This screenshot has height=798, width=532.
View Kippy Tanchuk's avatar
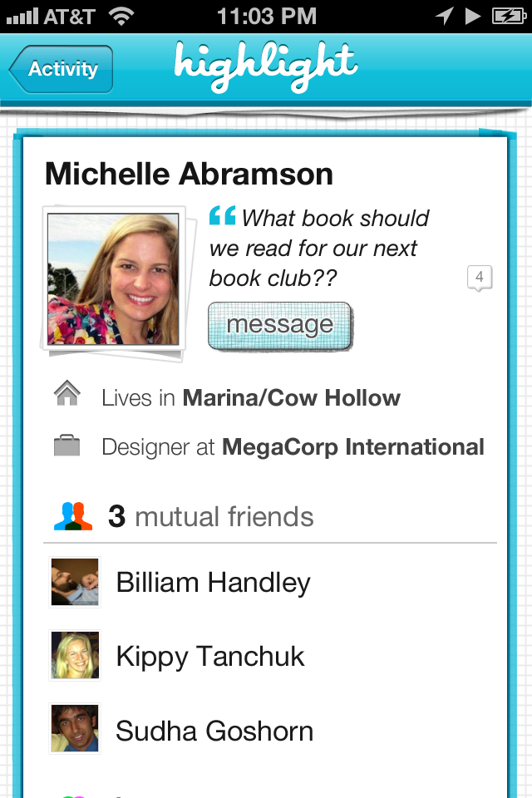[75, 657]
